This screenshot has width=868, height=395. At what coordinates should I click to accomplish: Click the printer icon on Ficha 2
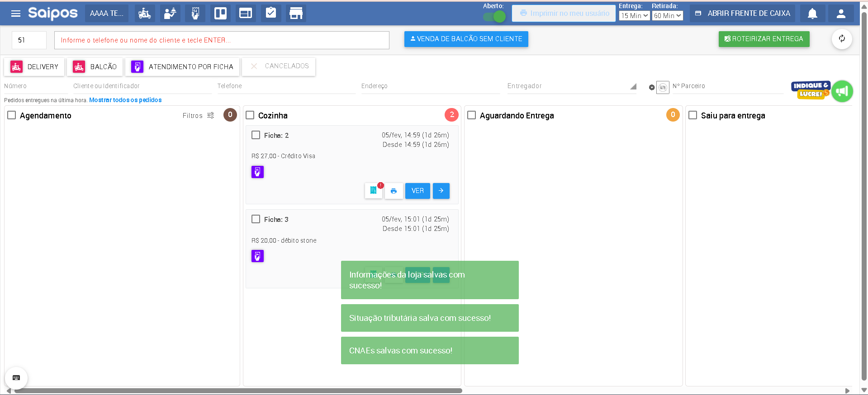click(394, 191)
